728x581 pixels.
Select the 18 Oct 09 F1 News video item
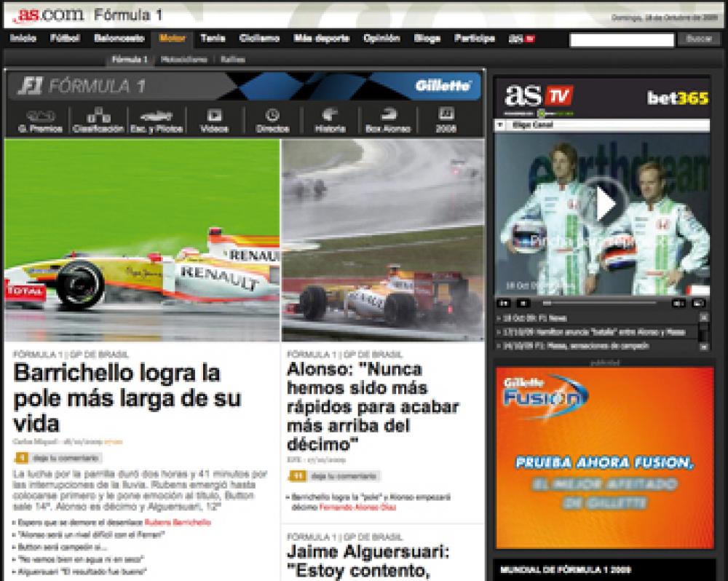(534, 318)
